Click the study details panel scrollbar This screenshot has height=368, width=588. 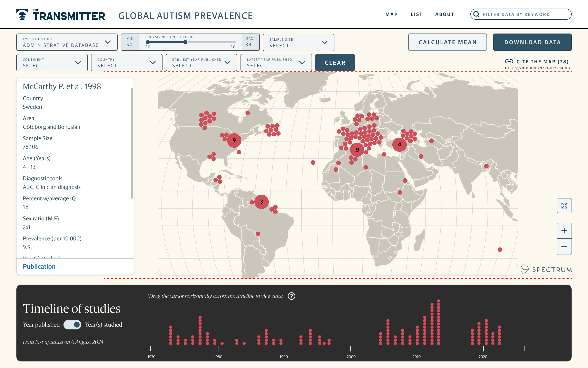(x=132, y=143)
